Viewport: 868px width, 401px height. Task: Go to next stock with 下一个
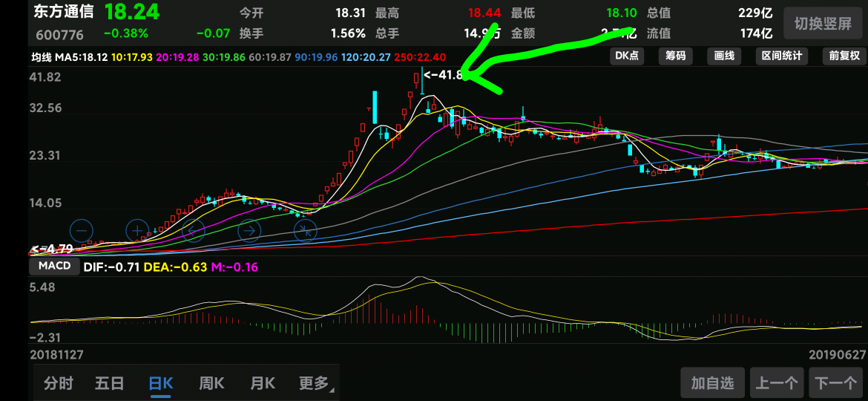tap(835, 382)
